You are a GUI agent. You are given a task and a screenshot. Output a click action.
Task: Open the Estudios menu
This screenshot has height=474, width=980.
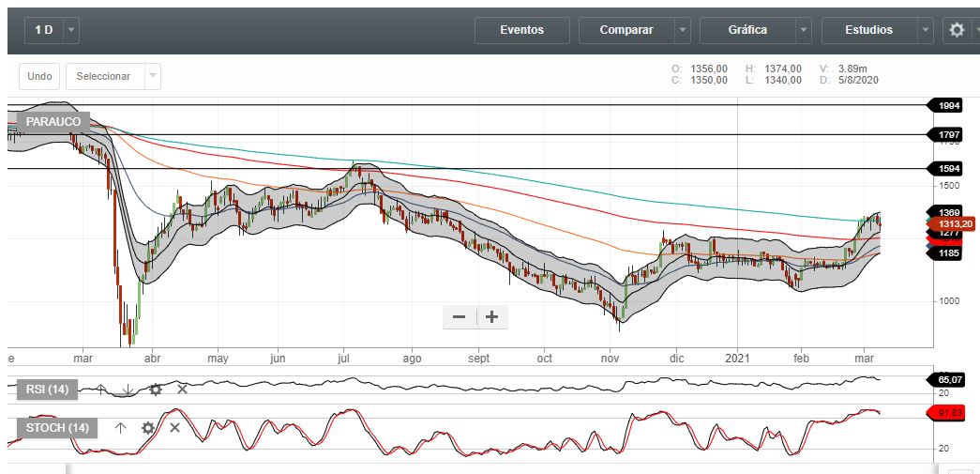[x=868, y=30]
